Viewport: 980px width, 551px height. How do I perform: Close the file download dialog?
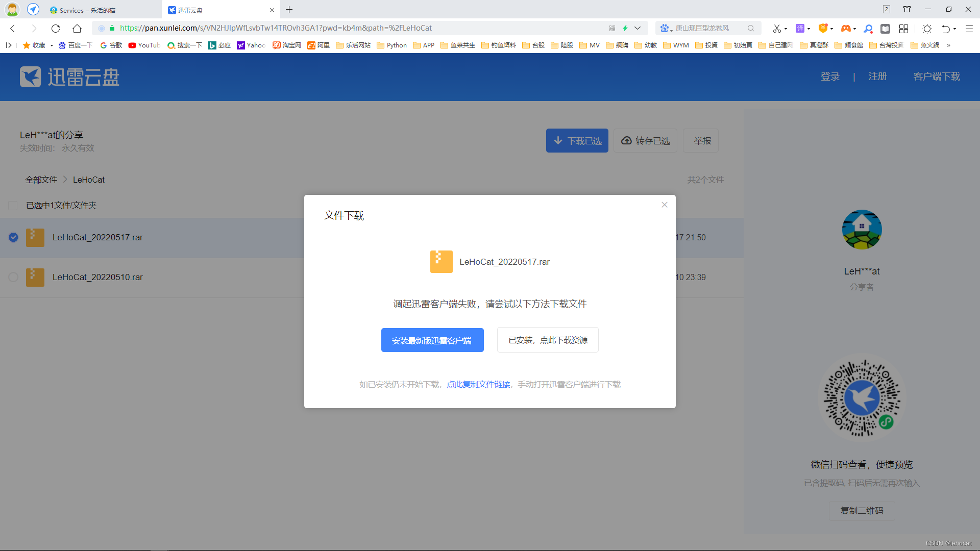tap(664, 205)
